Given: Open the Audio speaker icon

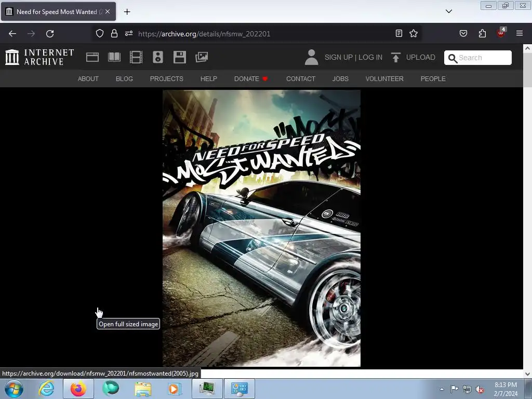Looking at the screenshot, I should pos(158,57).
